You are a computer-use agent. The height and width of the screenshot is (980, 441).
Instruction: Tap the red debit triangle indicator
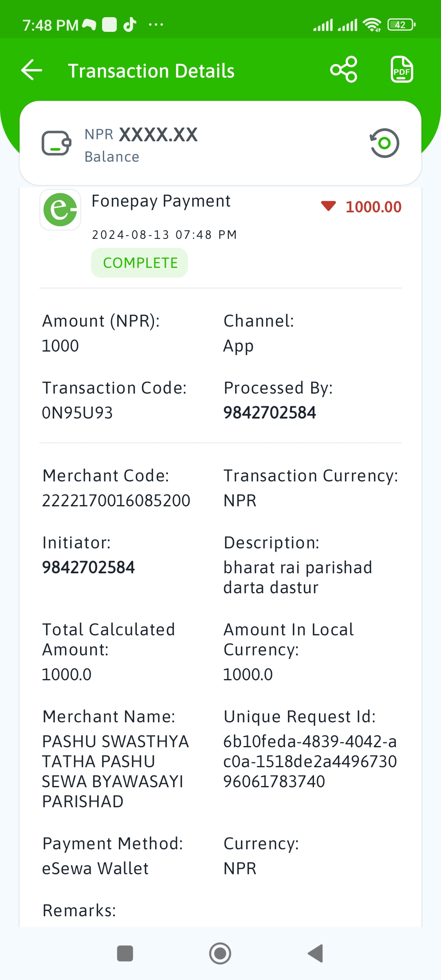click(x=328, y=206)
